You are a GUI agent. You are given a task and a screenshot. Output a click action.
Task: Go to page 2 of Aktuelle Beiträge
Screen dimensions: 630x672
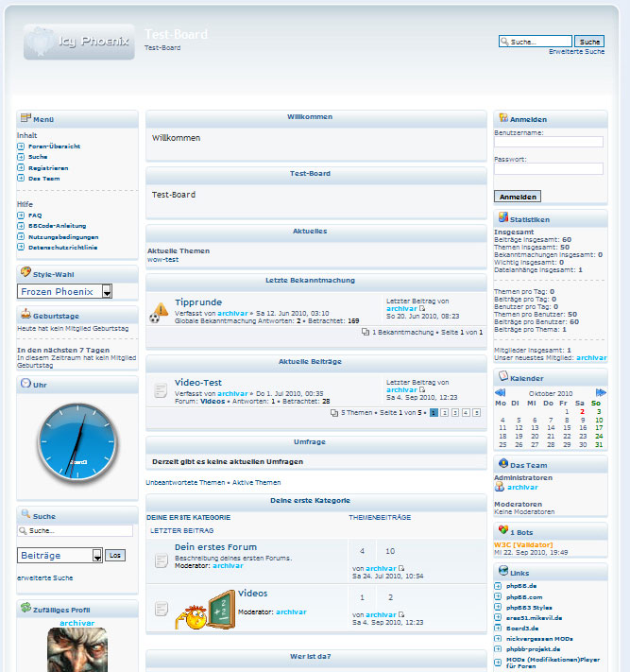pos(444,413)
